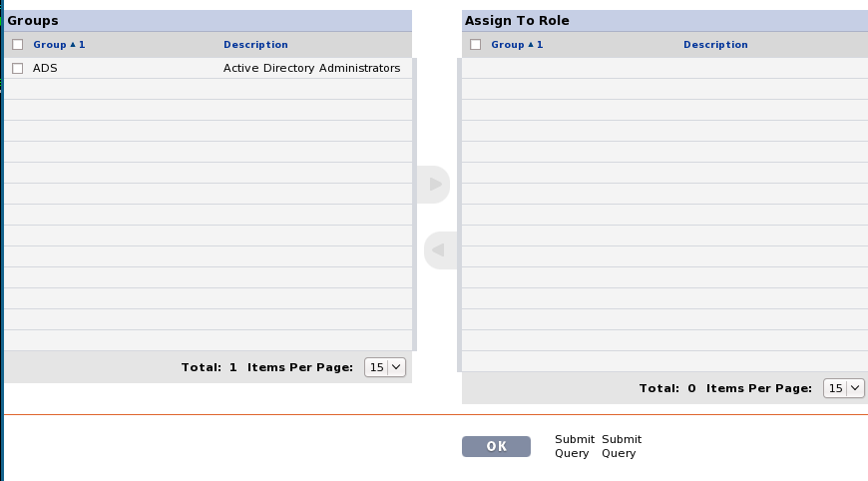Select the ADS group row name
Viewport: 868px width, 481px height.
pos(45,68)
